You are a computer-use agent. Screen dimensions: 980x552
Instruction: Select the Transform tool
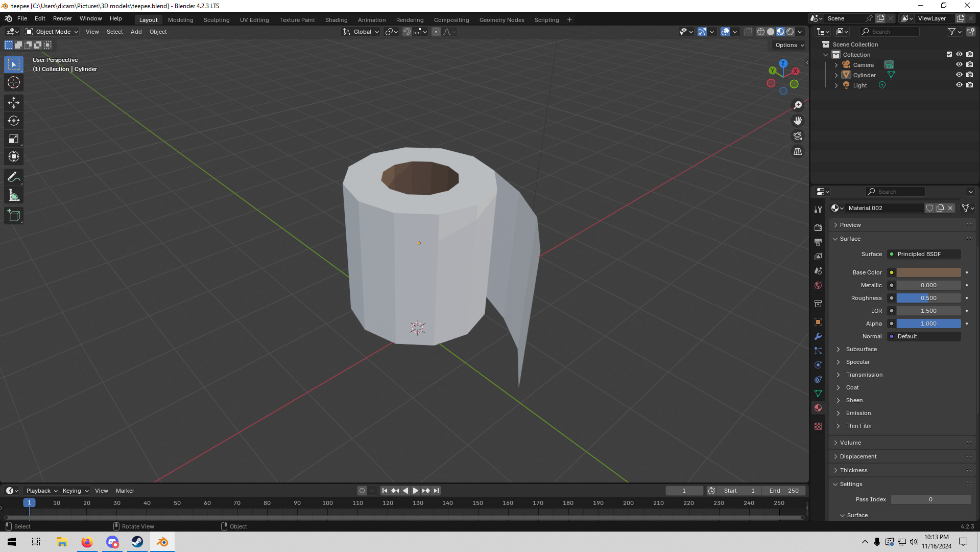pyautogui.click(x=14, y=156)
